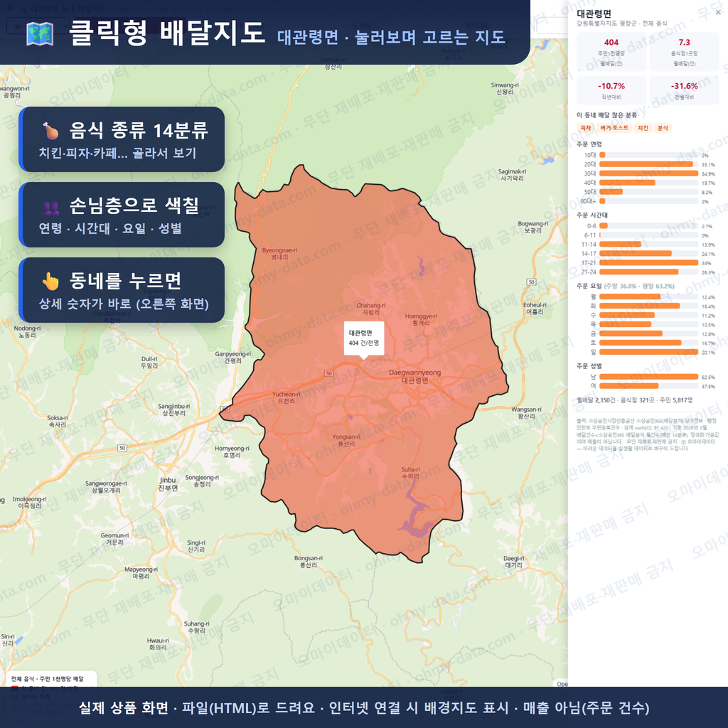Click the Suhang-ri 수항리 map label

tap(196, 627)
